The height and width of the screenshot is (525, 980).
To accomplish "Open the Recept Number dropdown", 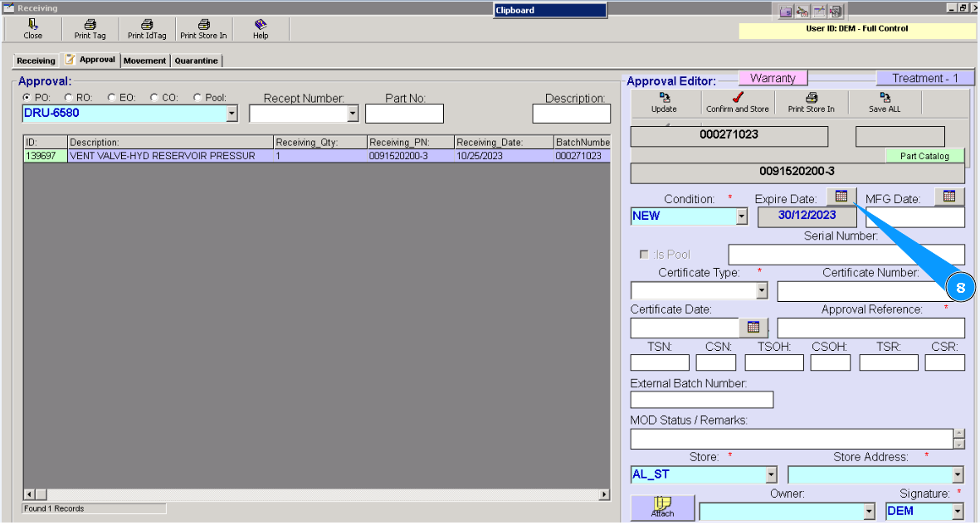I will tap(353, 114).
